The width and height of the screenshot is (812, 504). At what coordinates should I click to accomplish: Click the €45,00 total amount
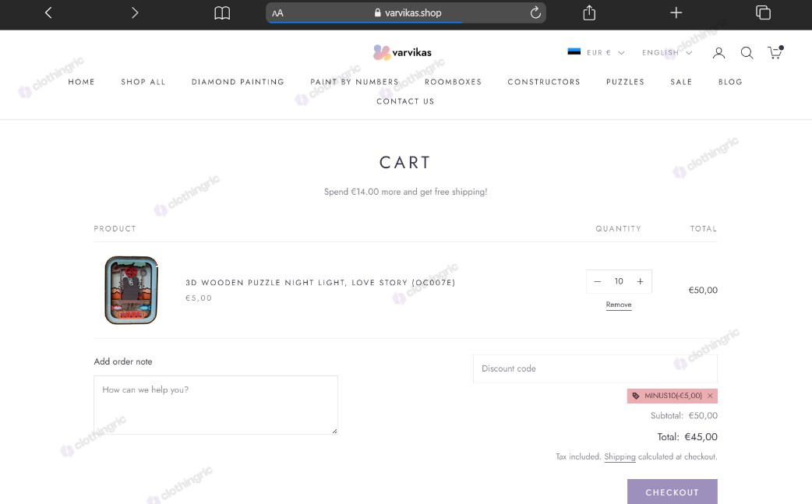click(x=701, y=437)
